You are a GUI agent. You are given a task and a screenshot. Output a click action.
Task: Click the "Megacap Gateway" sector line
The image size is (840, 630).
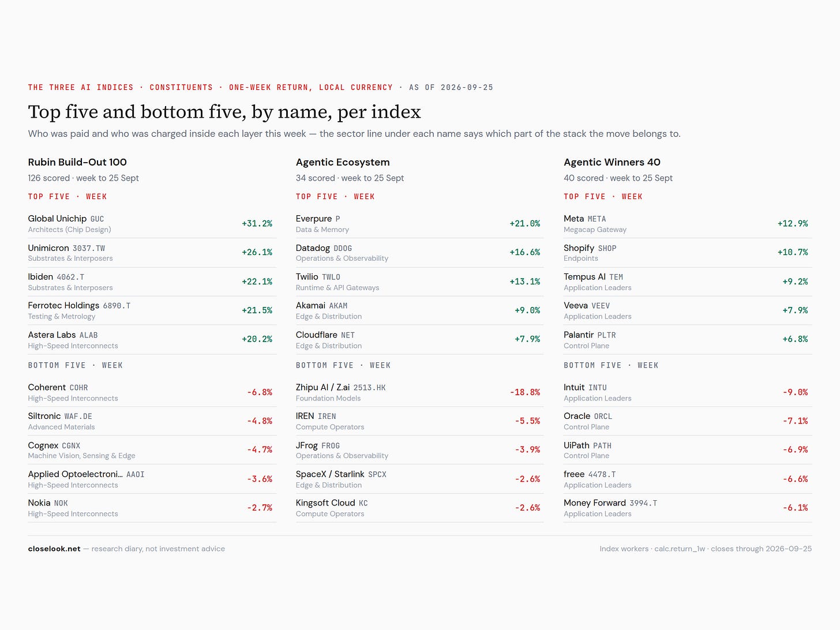pyautogui.click(x=595, y=230)
